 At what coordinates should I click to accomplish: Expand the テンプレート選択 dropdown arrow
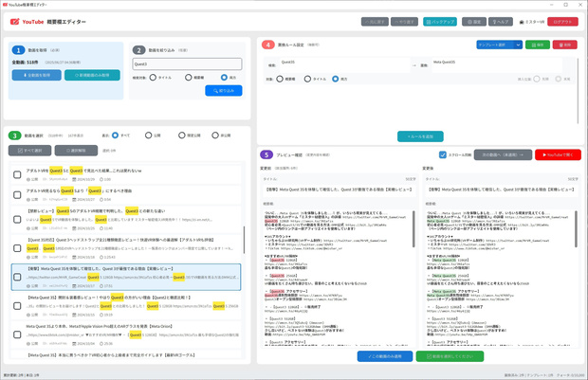click(x=518, y=45)
